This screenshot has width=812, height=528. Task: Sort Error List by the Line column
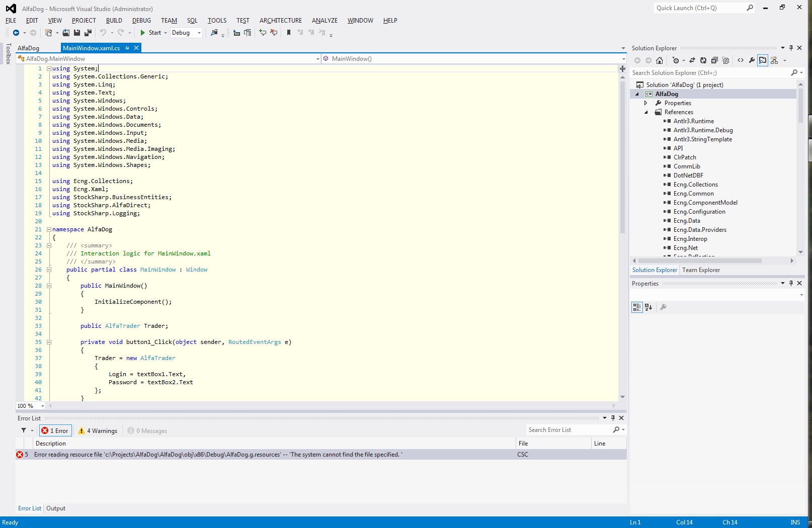pos(609,444)
